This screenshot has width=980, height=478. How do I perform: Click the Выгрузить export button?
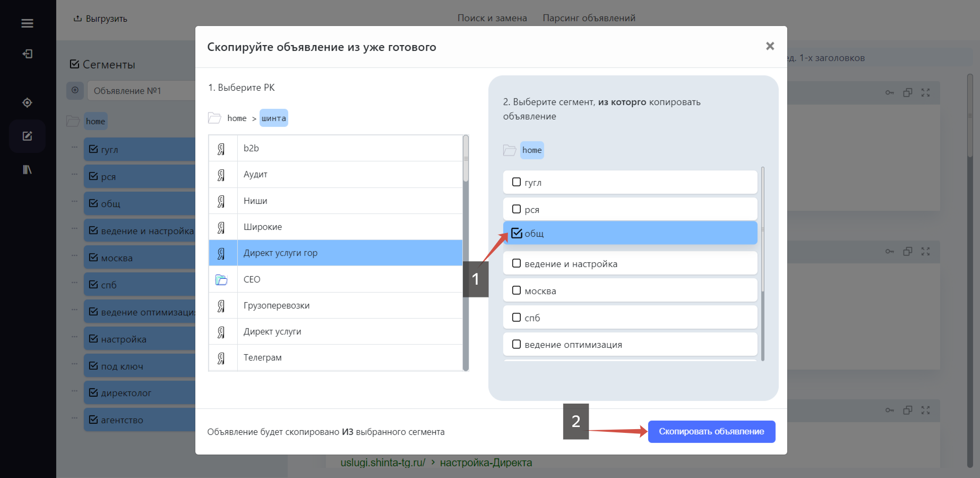pos(100,19)
